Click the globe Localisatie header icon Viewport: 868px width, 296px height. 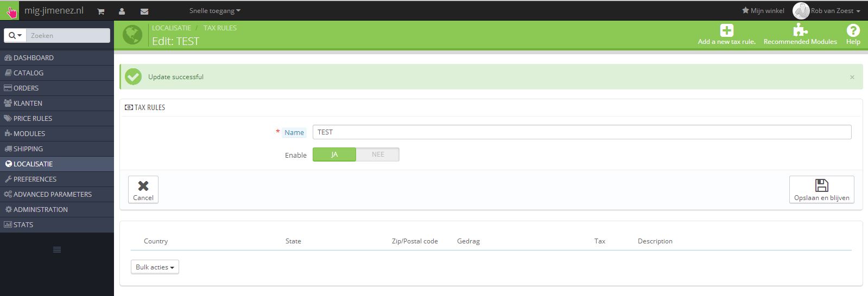point(132,35)
